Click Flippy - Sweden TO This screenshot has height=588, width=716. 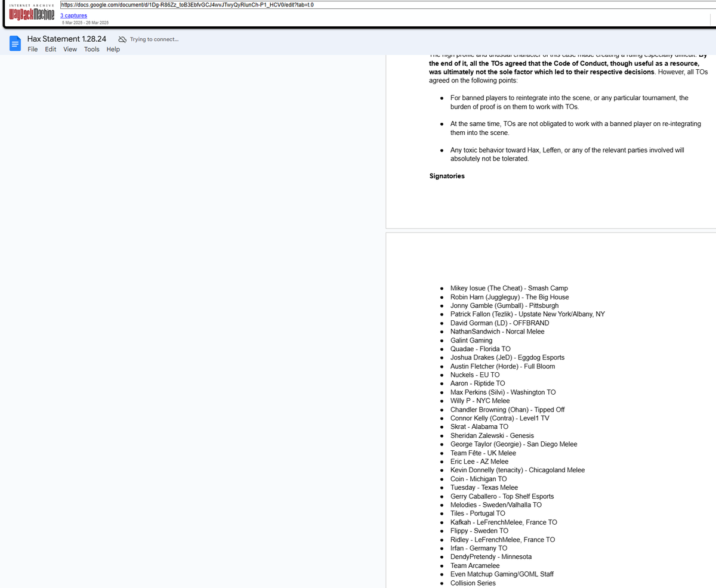479,531
